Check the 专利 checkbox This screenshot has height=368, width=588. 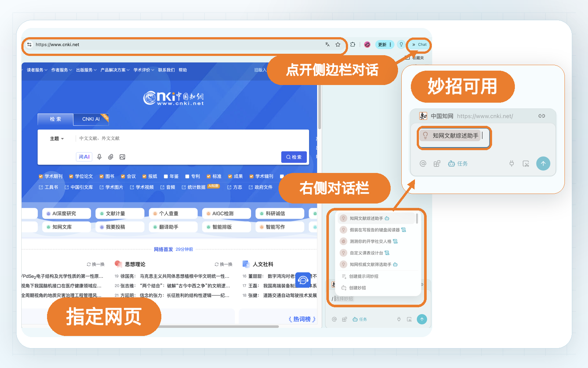[x=187, y=176]
